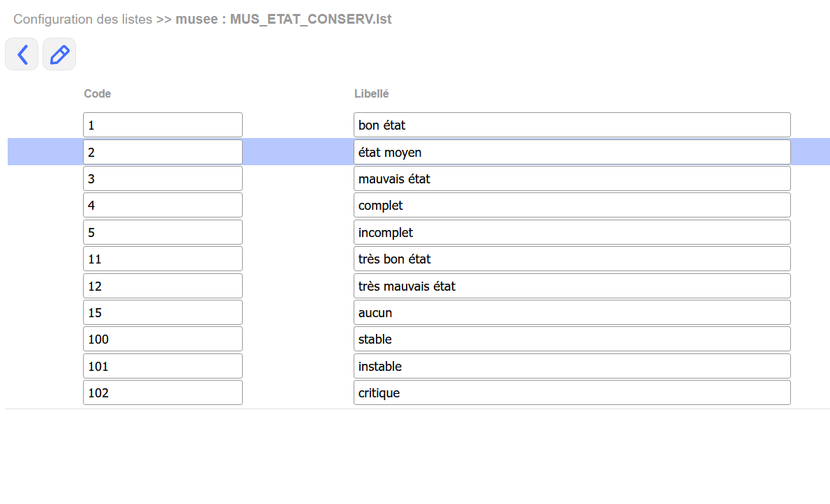
Task: Click the 'incomplet' label field
Action: 572,232
